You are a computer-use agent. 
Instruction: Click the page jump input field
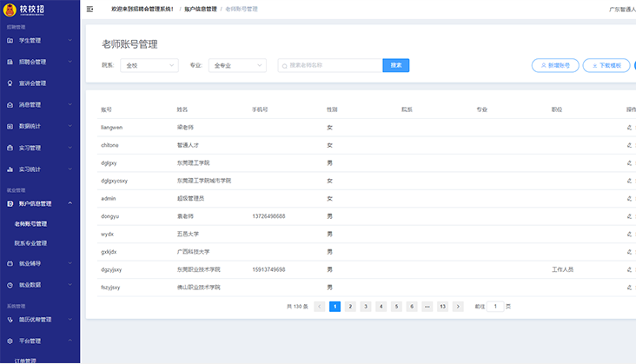(x=495, y=307)
